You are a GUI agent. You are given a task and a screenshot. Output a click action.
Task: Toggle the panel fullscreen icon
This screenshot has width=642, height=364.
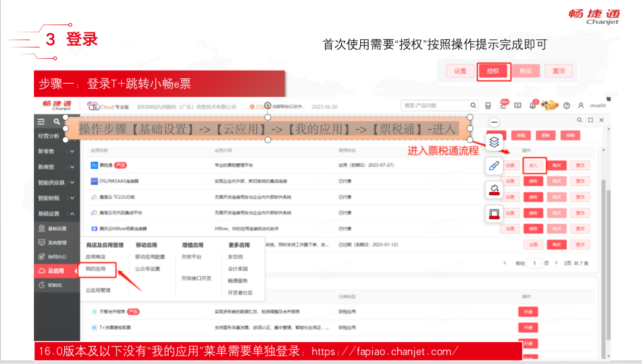(590, 120)
